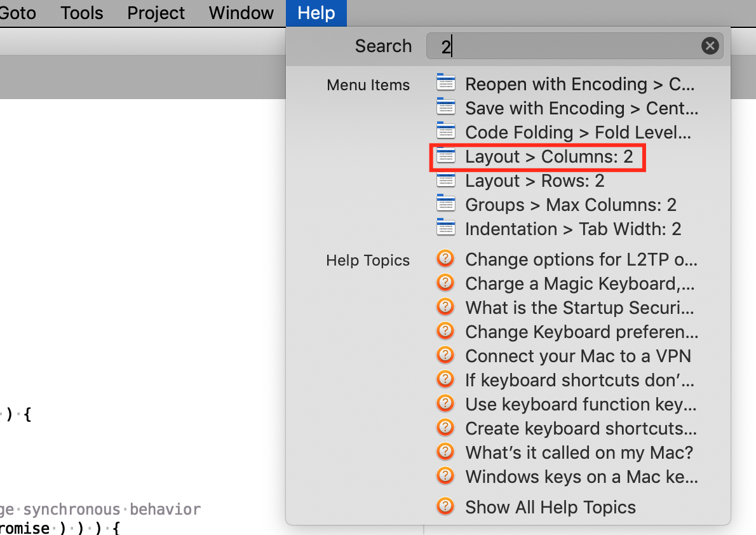Click the Help search input field

(574, 46)
